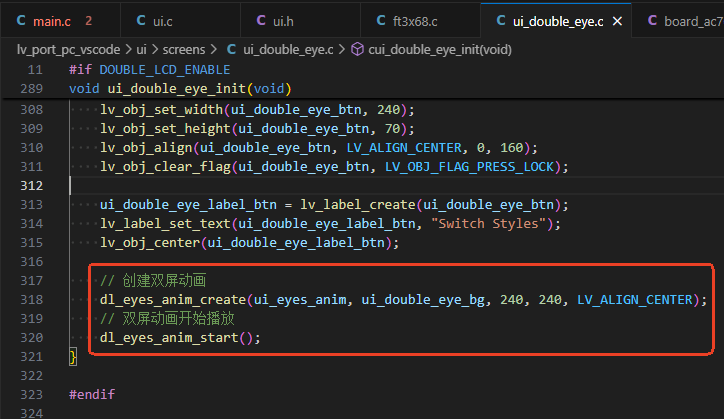Click LV_ALIGN_CENTER on line 310
The width and height of the screenshot is (724, 419).
(404, 147)
